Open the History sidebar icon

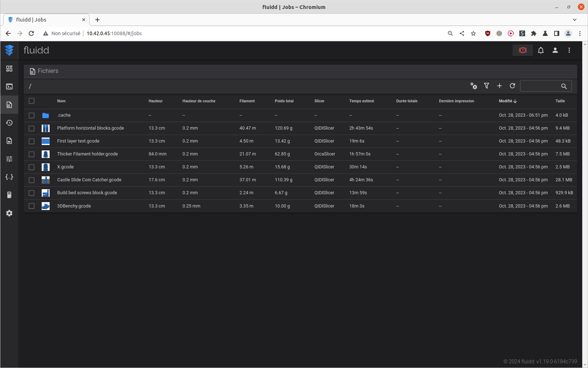9,123
